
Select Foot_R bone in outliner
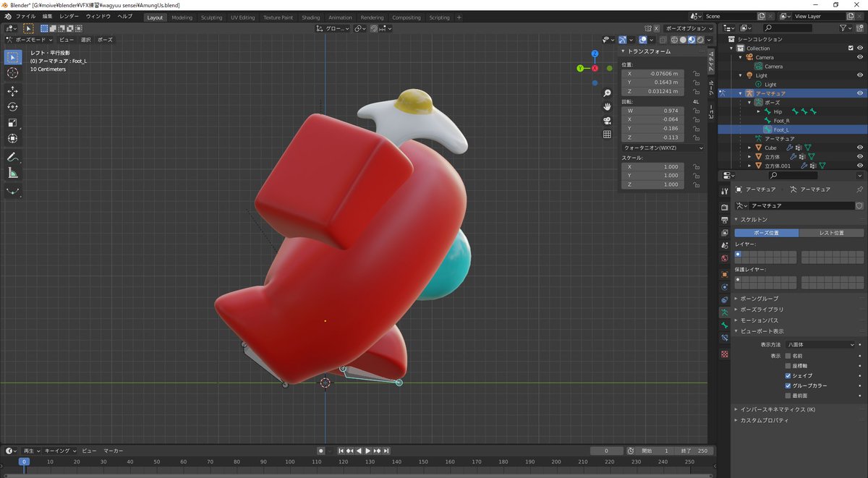781,121
